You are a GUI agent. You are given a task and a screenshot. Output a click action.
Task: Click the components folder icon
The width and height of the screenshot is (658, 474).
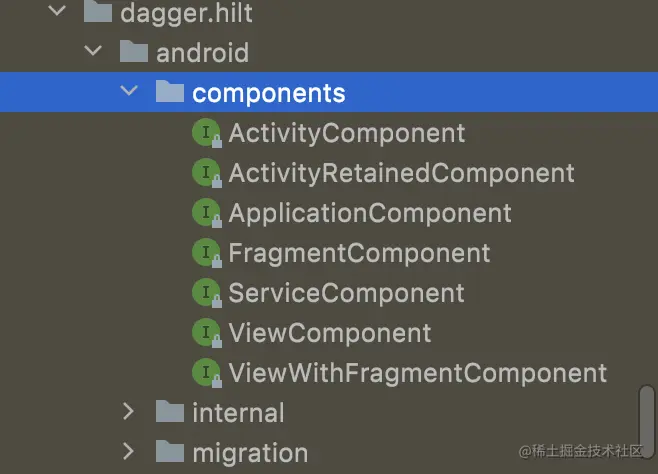(x=170, y=93)
